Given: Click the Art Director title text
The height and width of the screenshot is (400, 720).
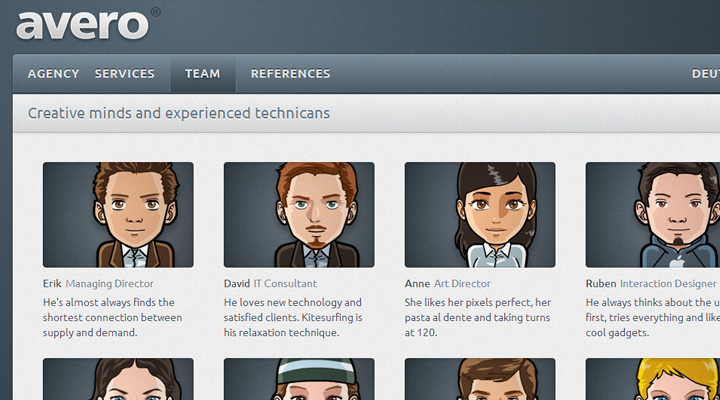Looking at the screenshot, I should (x=462, y=283).
